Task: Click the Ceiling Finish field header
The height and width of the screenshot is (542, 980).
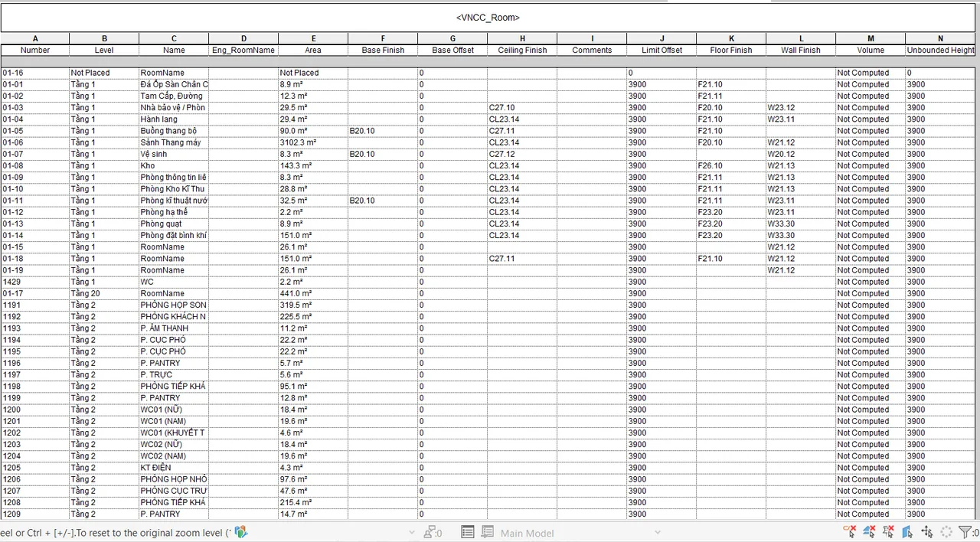Action: point(522,50)
